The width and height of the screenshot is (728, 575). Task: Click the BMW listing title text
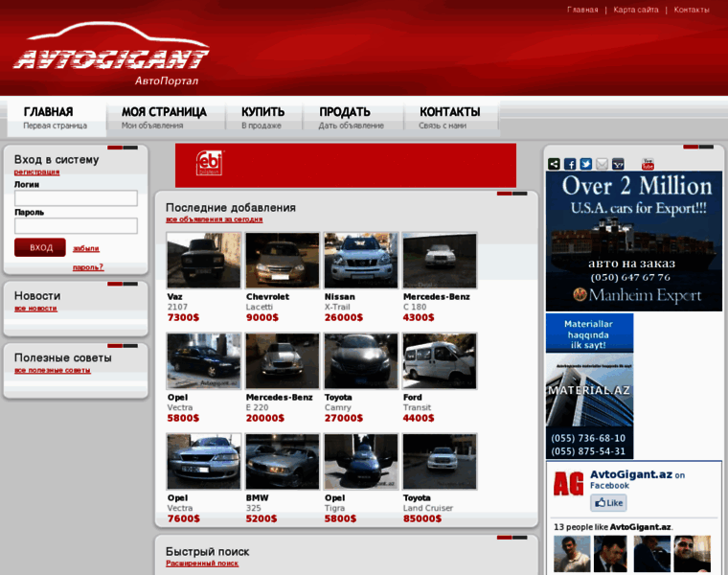tap(258, 498)
